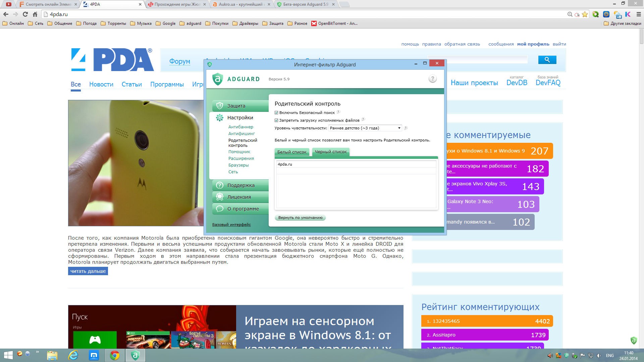Click the K extension icon in Chrome toolbar
Viewport: 644px width, 362px height.
point(628,14)
